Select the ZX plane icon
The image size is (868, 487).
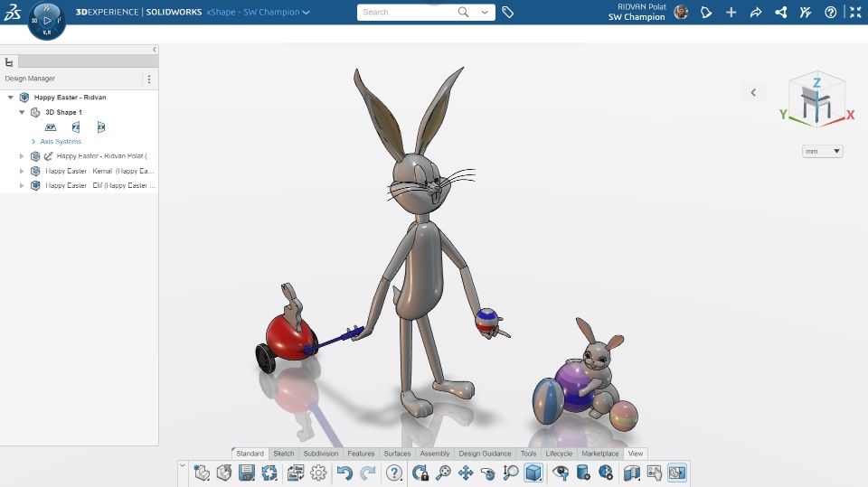pyautogui.click(x=100, y=127)
